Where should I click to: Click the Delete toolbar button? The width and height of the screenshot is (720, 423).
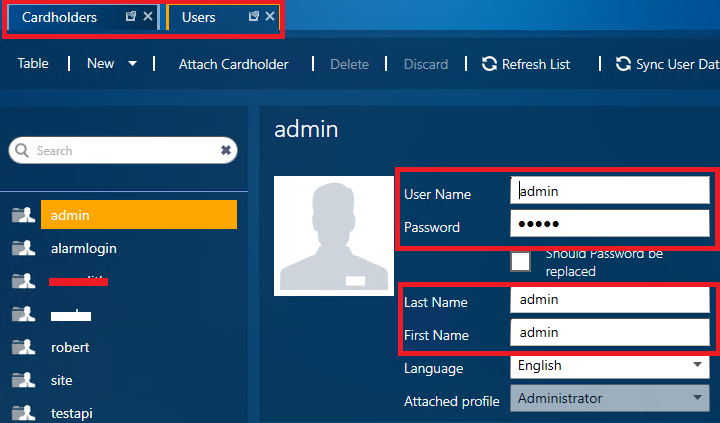[x=349, y=64]
